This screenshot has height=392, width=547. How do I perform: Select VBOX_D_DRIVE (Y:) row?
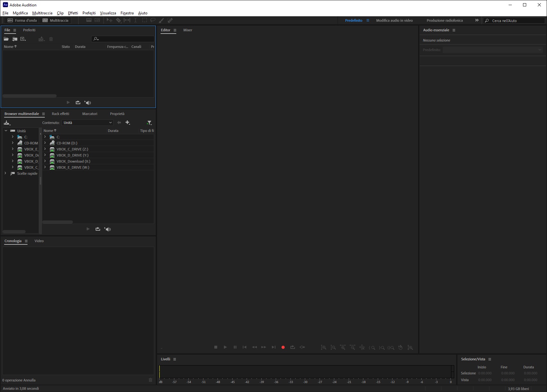tap(98, 155)
